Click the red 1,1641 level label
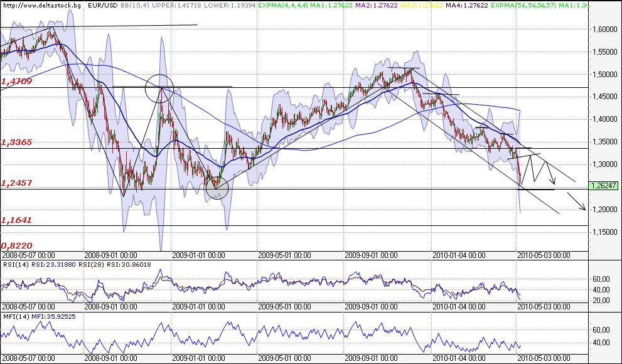This screenshot has height=364, width=622. pos(16,220)
